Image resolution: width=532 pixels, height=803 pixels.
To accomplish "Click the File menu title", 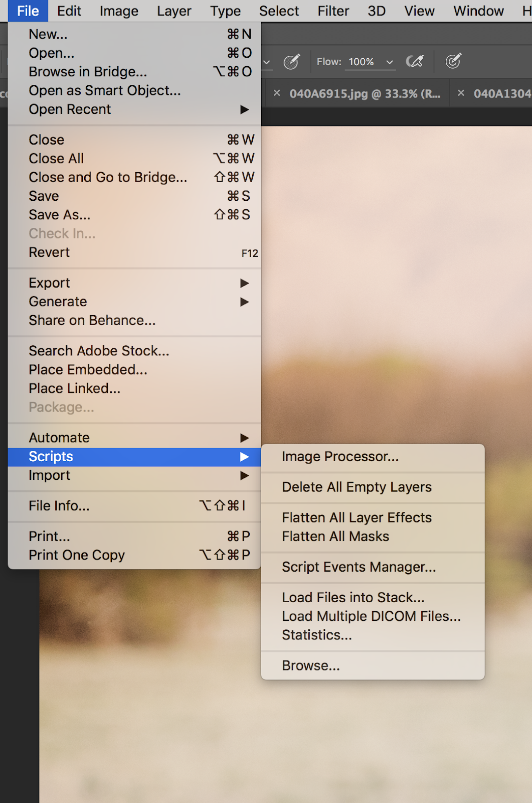I will 28,11.
